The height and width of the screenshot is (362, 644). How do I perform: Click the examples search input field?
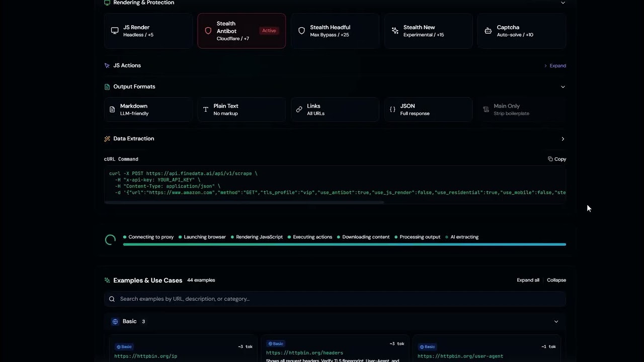(x=335, y=298)
